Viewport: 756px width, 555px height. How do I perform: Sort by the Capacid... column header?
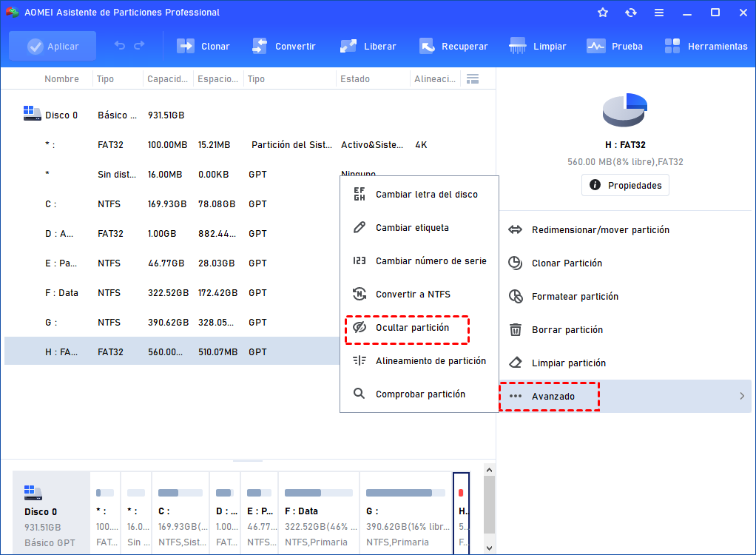167,79
